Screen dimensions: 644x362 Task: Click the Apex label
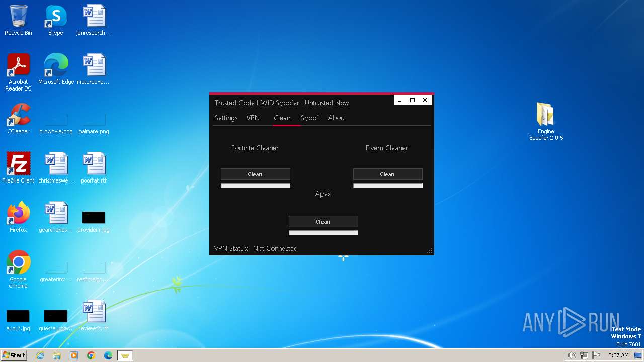[323, 194]
